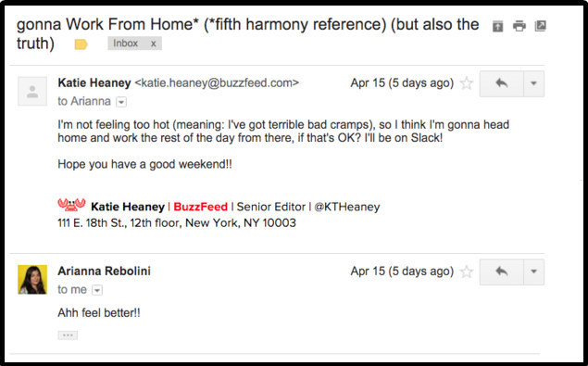
Task: Open conversation in a new window
Action: pyautogui.click(x=541, y=26)
